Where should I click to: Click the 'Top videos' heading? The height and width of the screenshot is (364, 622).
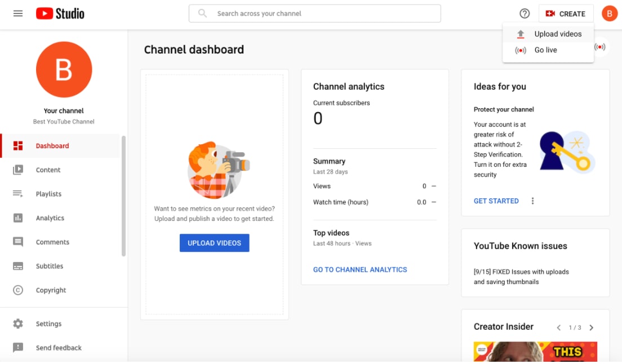[x=331, y=233]
